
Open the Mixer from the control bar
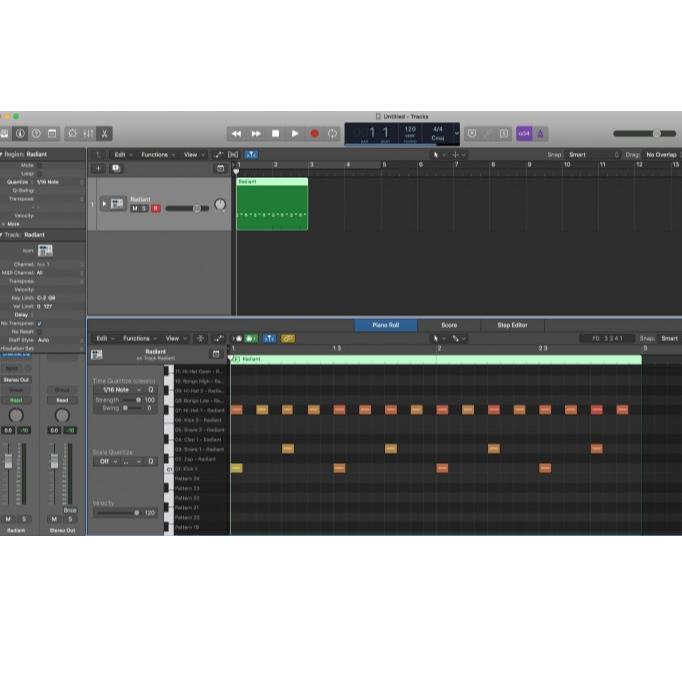[x=88, y=133]
